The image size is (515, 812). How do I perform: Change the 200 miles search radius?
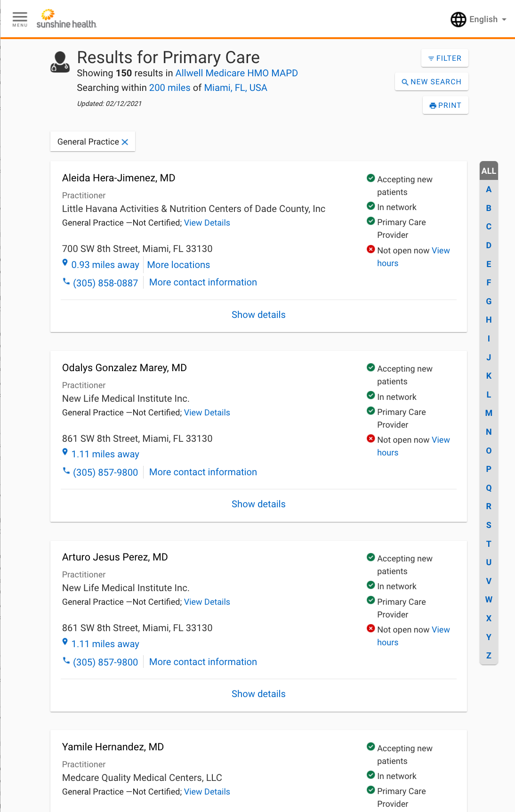[170, 88]
